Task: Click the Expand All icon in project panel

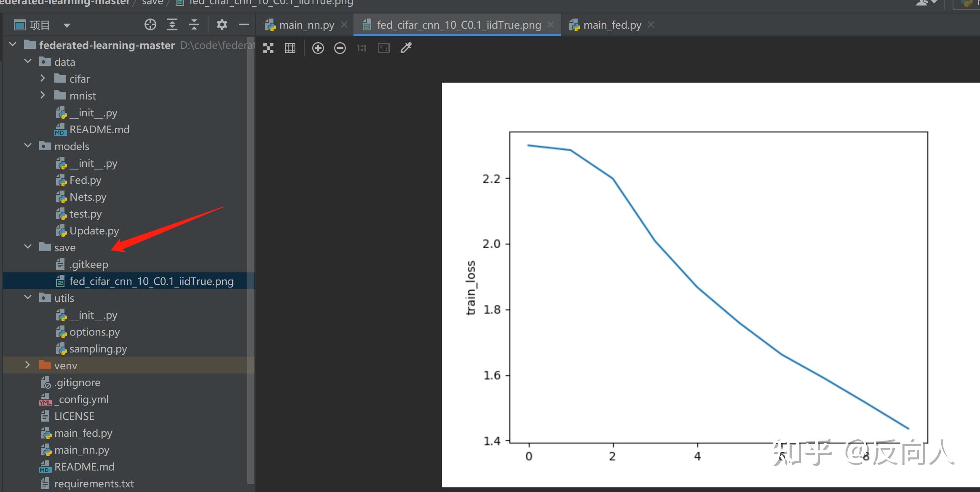Action: [x=172, y=25]
